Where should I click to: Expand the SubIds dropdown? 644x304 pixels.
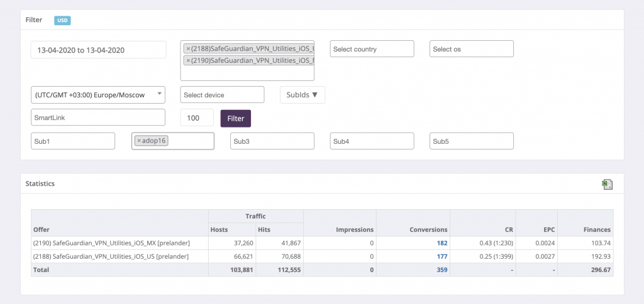click(303, 95)
